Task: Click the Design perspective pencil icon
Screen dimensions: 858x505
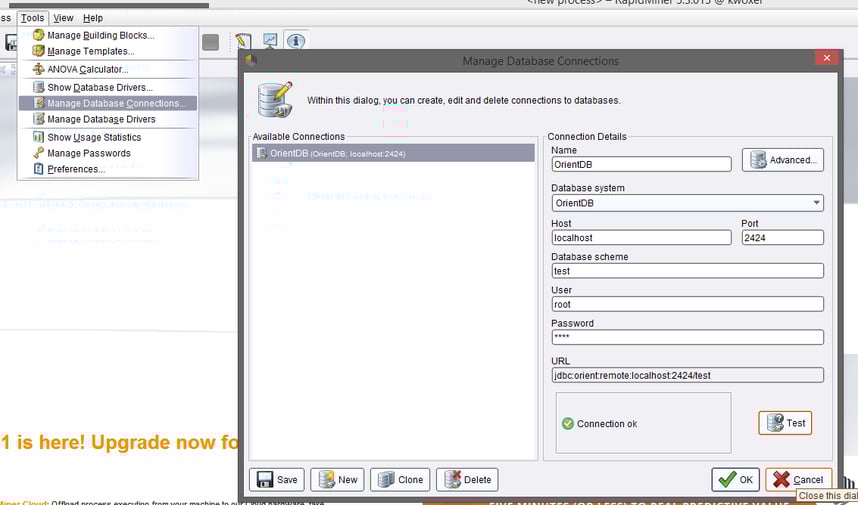Action: [x=243, y=42]
